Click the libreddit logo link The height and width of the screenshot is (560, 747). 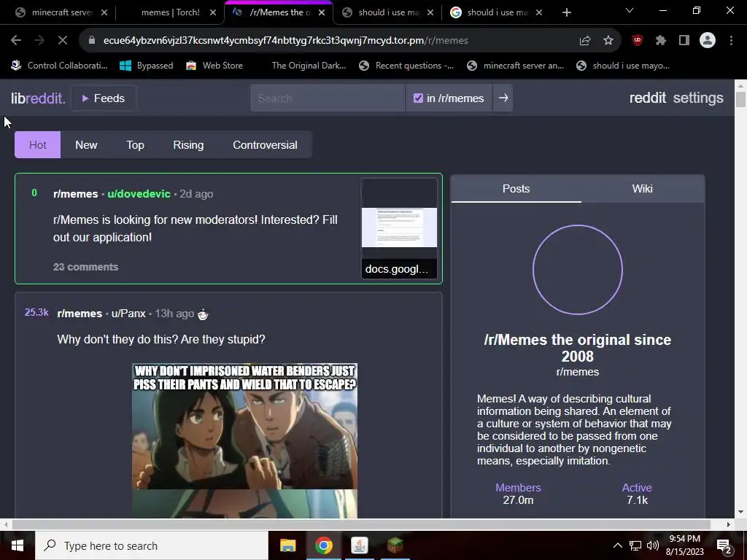[x=38, y=98]
